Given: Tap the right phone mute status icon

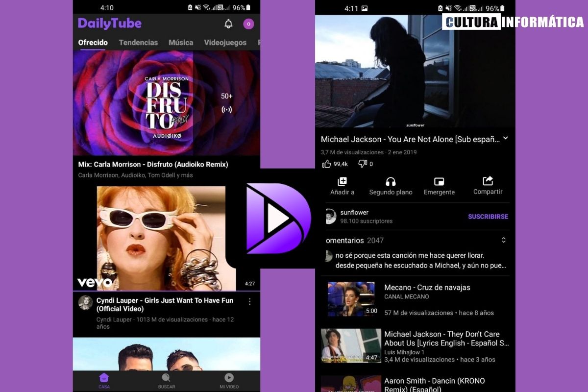Looking at the screenshot, I should tap(448, 8).
